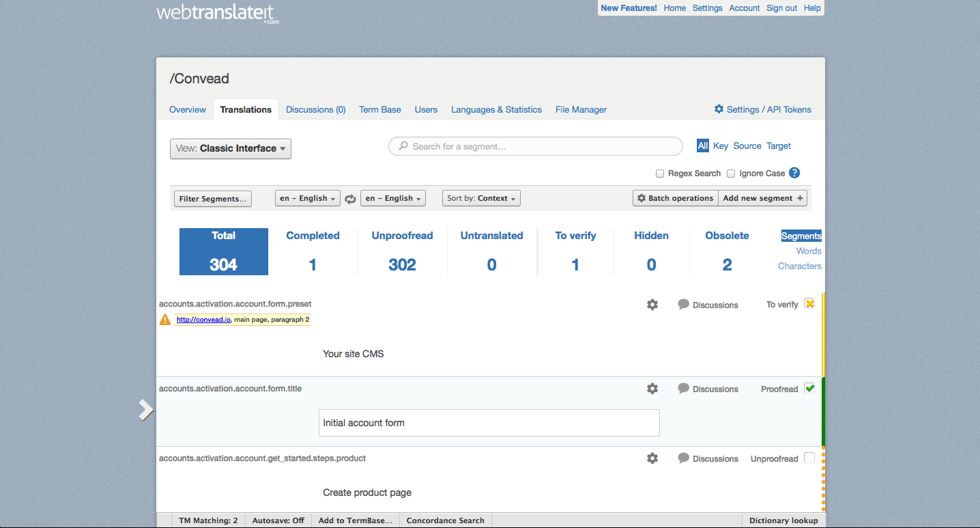Check the Unproofread checkbox on steps.product
This screenshot has width=980, height=528.
click(x=809, y=458)
